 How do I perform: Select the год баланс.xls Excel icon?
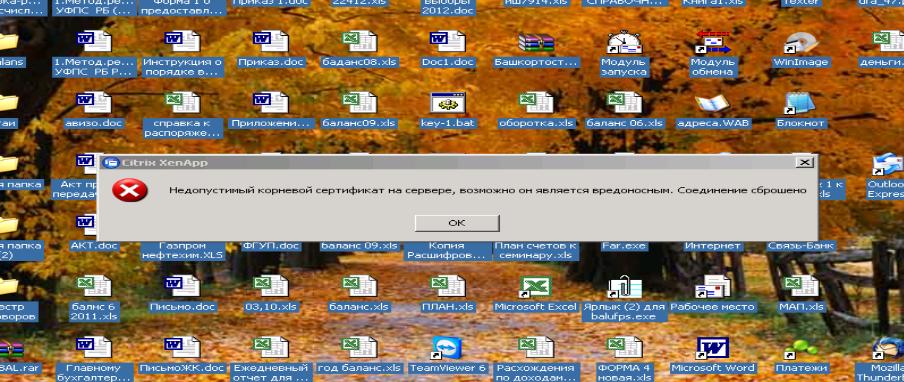coord(359,347)
